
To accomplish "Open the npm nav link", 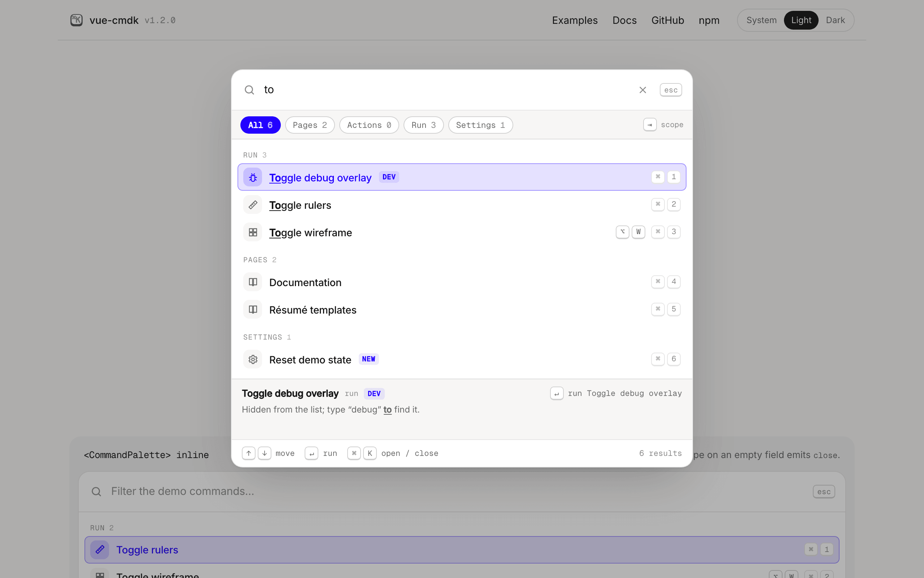I will click(709, 20).
